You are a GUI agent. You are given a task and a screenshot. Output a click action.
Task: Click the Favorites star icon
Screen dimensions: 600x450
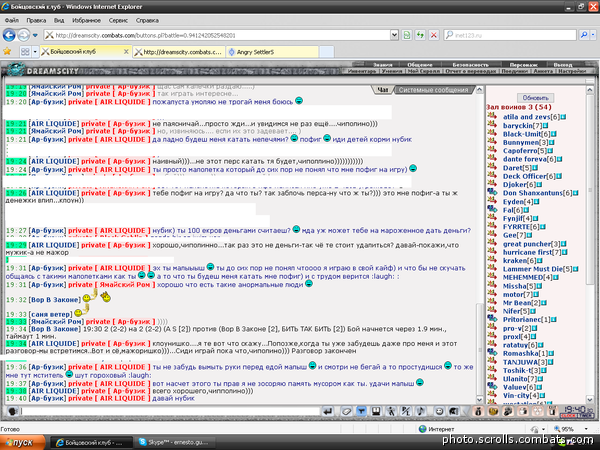(7, 51)
